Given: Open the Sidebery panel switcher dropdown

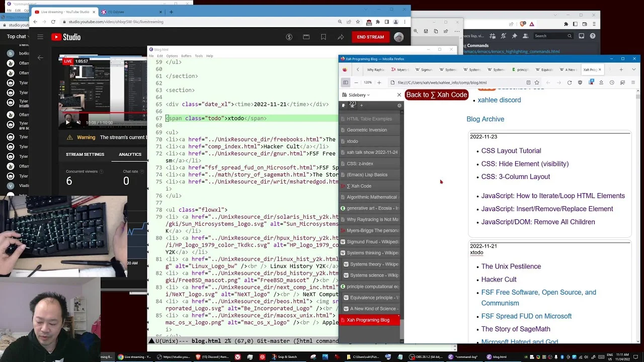Looking at the screenshot, I should point(359,95).
